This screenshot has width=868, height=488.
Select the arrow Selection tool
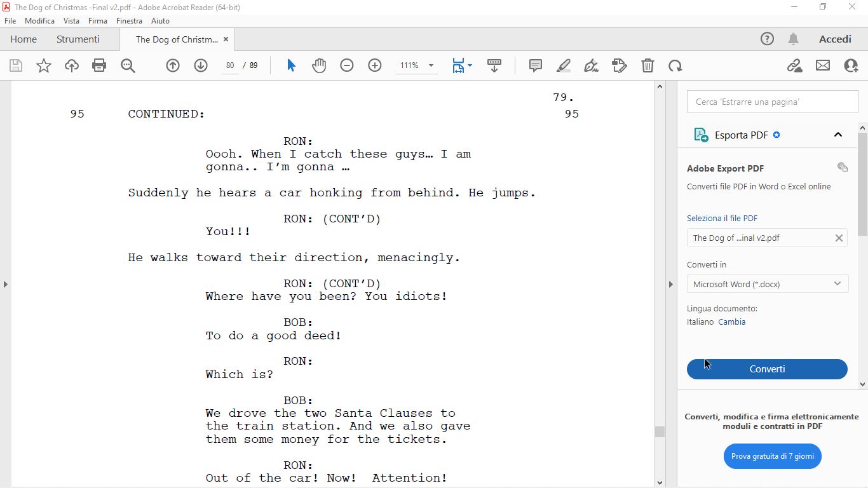(291, 65)
